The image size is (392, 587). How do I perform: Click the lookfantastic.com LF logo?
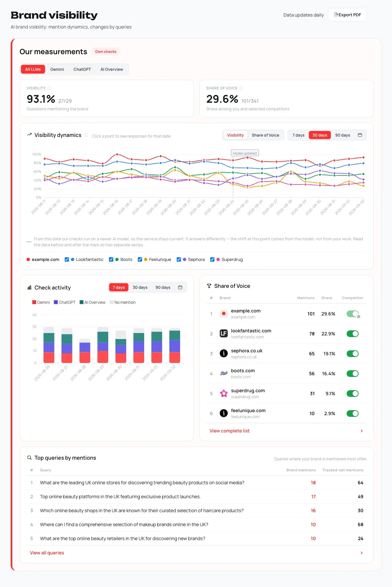click(224, 333)
